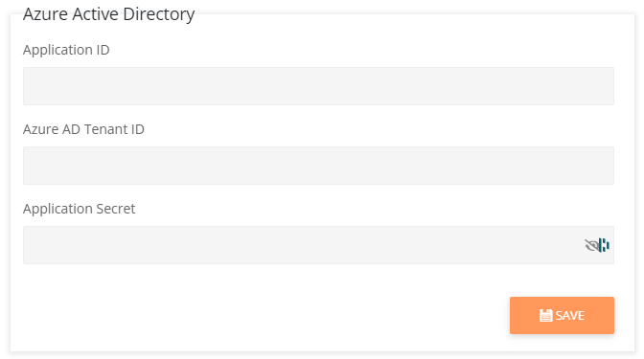Focus the Azure AD Tenant ID field
Image resolution: width=644 pixels, height=359 pixels.
pyautogui.click(x=318, y=166)
